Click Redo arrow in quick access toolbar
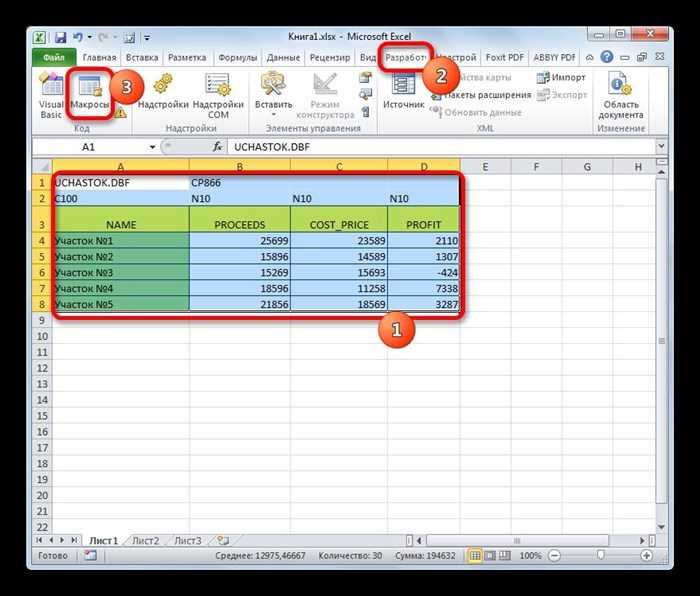 103,38
